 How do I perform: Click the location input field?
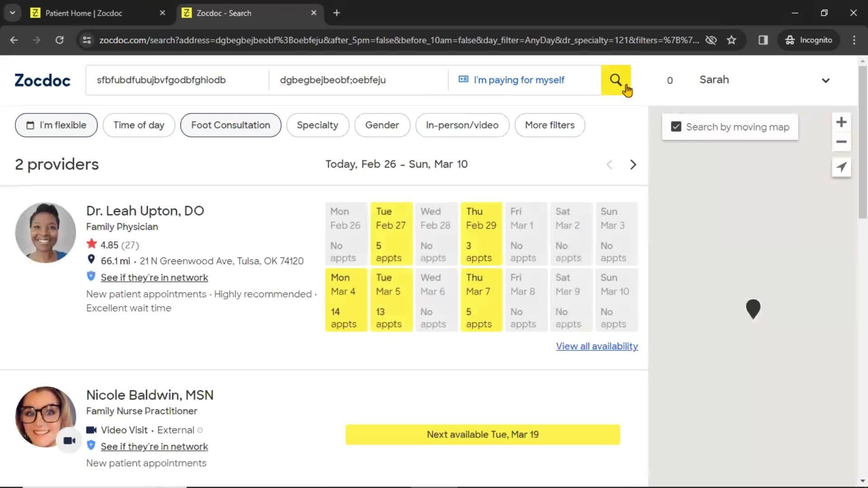click(359, 80)
